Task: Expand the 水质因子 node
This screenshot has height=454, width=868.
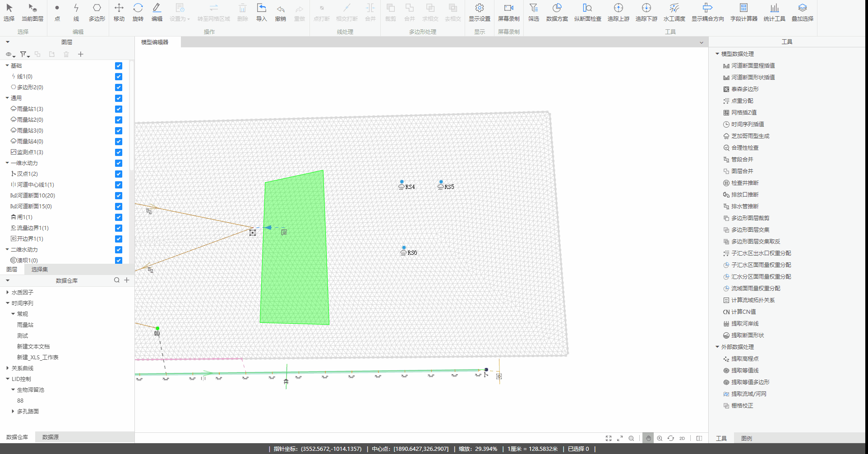Action: [7, 293]
